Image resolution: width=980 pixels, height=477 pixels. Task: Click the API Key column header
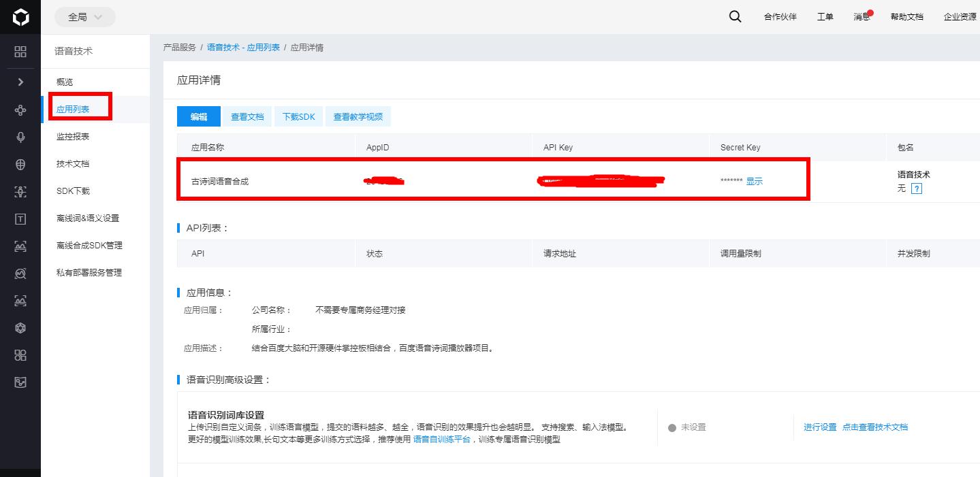[558, 148]
